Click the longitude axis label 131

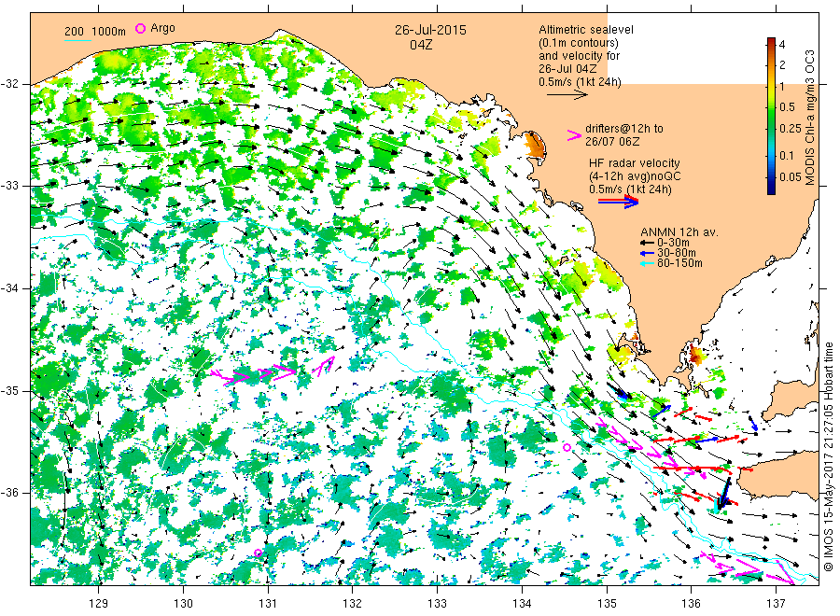[268, 604]
